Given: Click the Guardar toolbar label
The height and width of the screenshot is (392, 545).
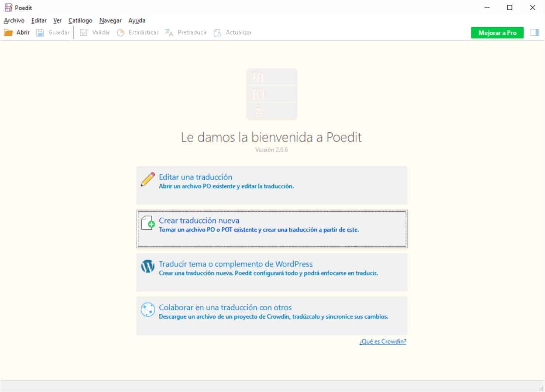Looking at the screenshot, I should pos(59,32).
